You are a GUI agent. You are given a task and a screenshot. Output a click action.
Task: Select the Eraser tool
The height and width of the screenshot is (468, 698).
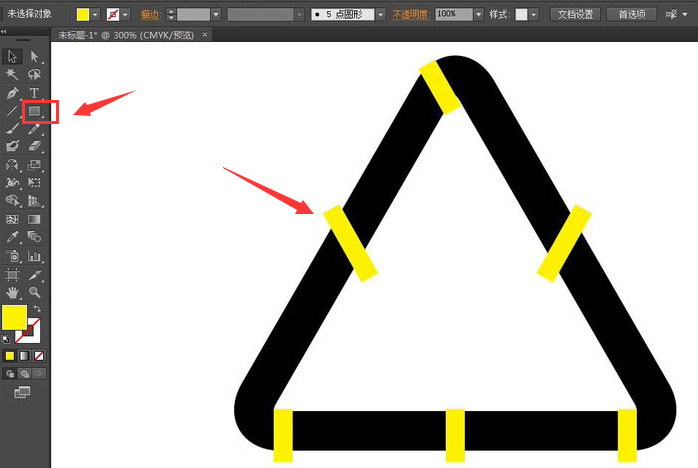[34, 147]
